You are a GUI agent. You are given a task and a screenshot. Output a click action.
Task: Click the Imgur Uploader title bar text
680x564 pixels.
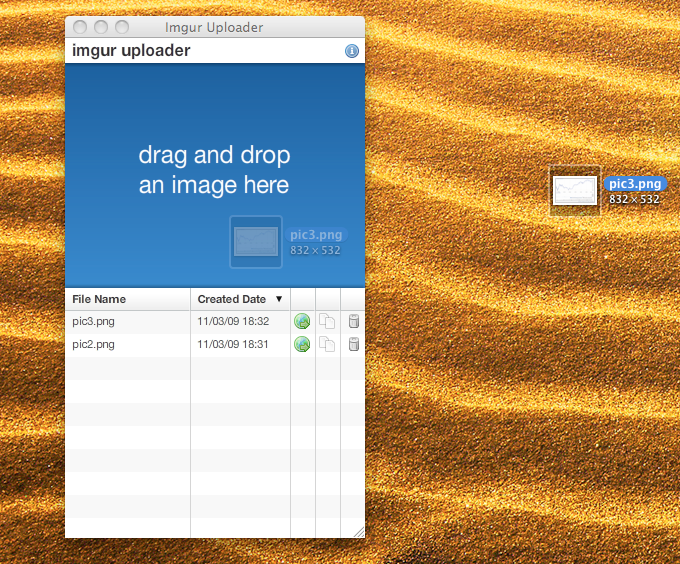[x=214, y=27]
